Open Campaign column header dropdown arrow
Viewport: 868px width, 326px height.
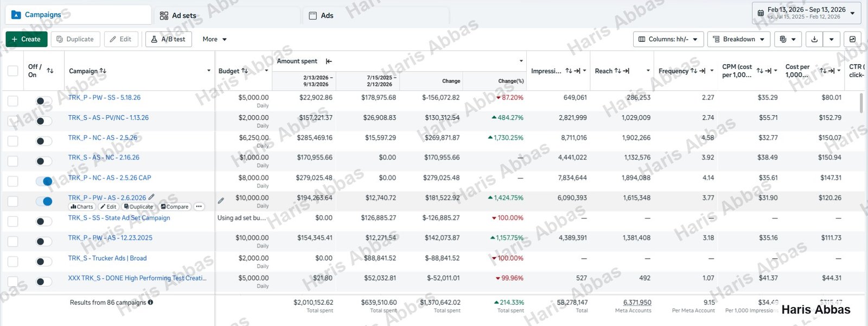(209, 71)
